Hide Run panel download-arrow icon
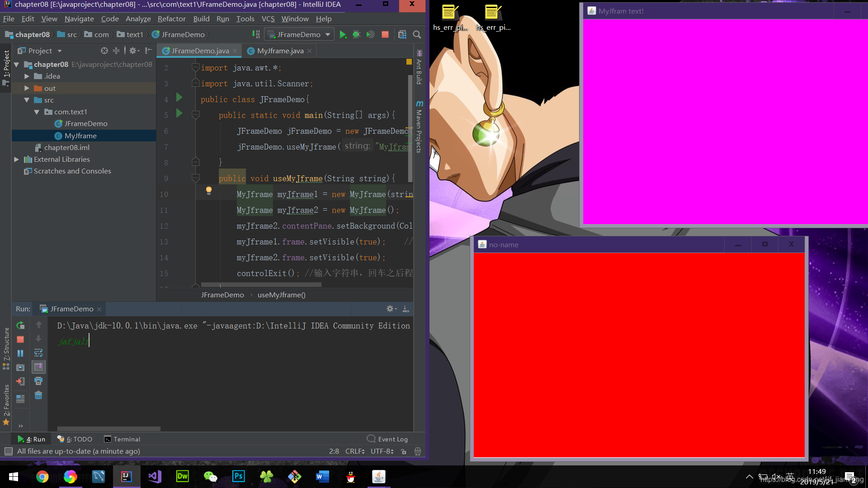This screenshot has width=868, height=488. 406,309
